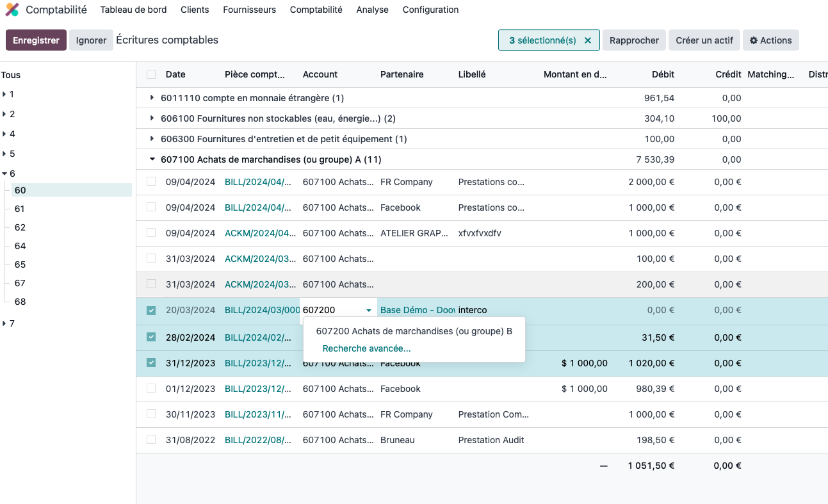Expand account tree node 4

pyautogui.click(x=4, y=134)
